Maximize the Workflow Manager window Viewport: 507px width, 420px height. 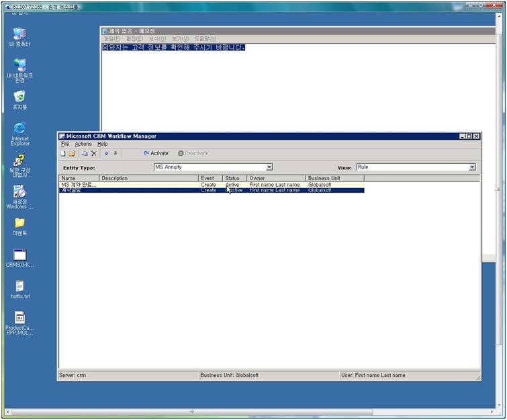469,136
